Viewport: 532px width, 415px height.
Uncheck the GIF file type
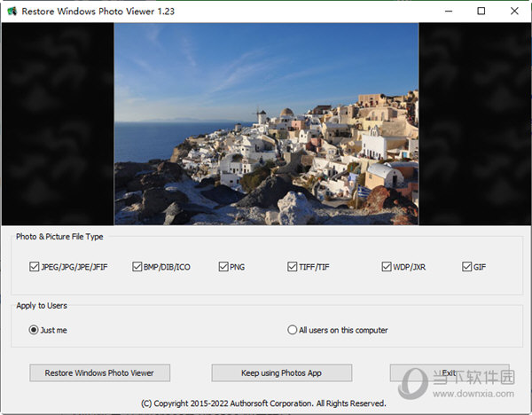click(466, 266)
